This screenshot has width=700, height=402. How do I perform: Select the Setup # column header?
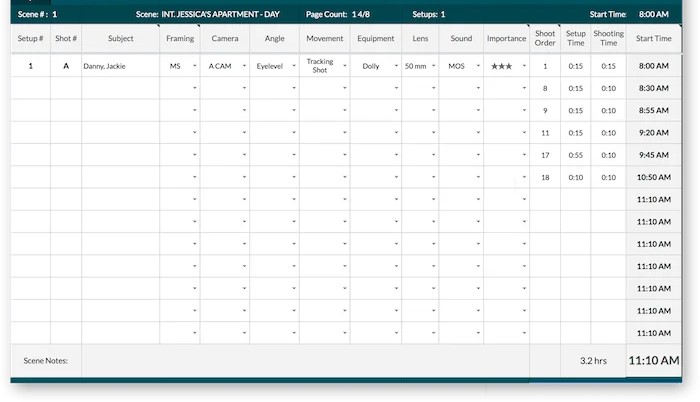(x=30, y=38)
